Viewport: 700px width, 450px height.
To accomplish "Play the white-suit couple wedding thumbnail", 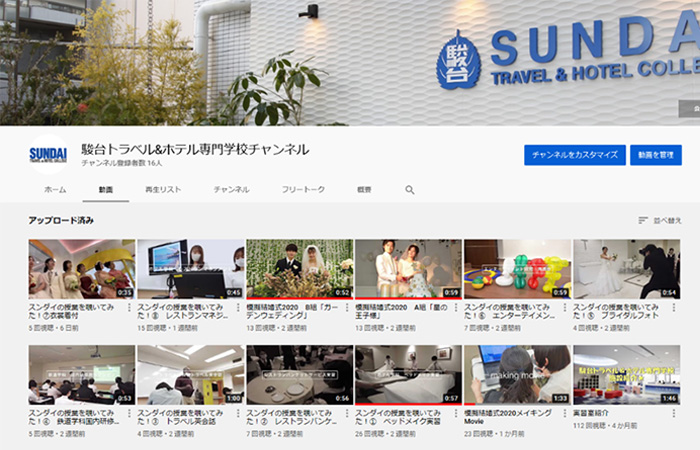I will [x=408, y=269].
